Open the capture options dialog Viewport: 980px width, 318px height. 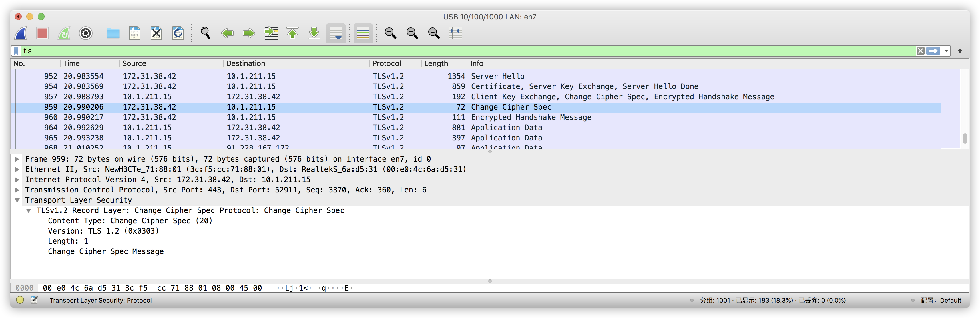tap(86, 33)
